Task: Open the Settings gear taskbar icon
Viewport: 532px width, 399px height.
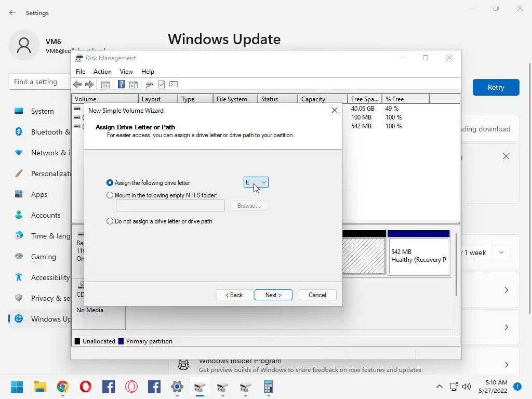Action: 177,387
